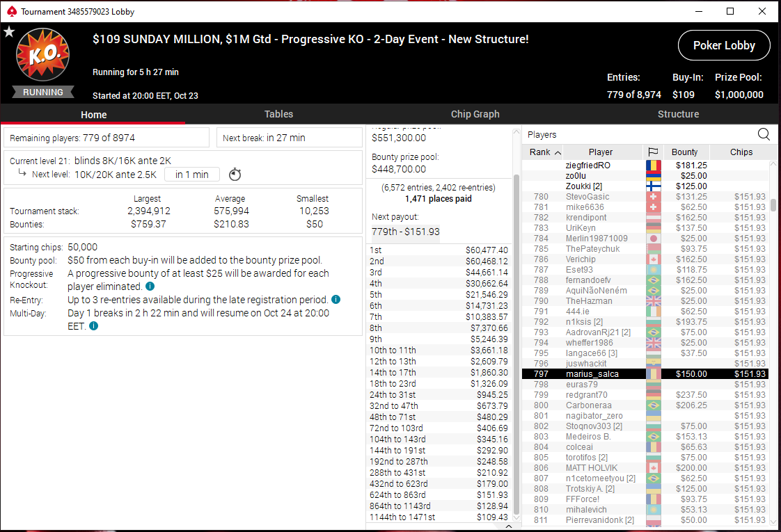The height and width of the screenshot is (532, 781).
Task: Sort players by Bounty column header
Action: pyautogui.click(x=684, y=152)
